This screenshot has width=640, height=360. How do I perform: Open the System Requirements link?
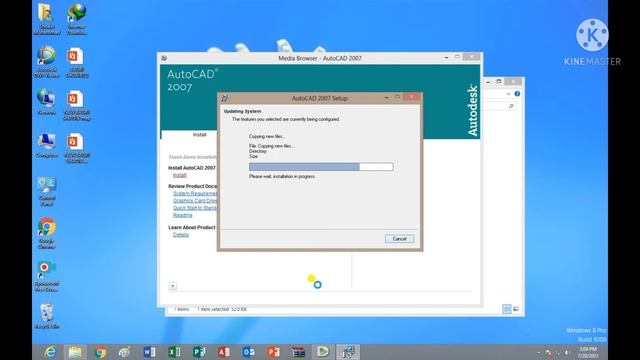click(x=195, y=193)
